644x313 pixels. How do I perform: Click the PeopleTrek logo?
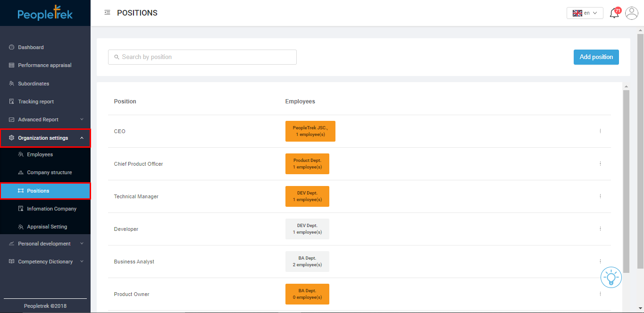45,13
